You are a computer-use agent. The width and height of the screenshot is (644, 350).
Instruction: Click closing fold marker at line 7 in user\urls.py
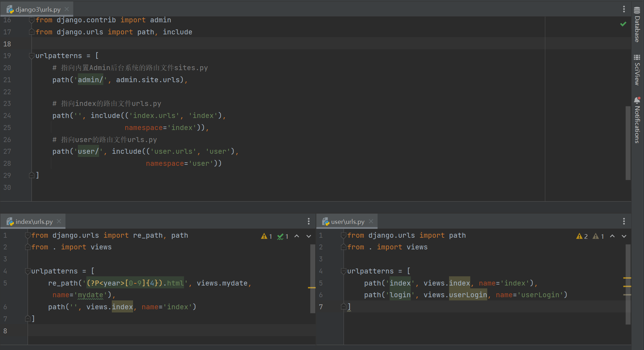point(343,306)
